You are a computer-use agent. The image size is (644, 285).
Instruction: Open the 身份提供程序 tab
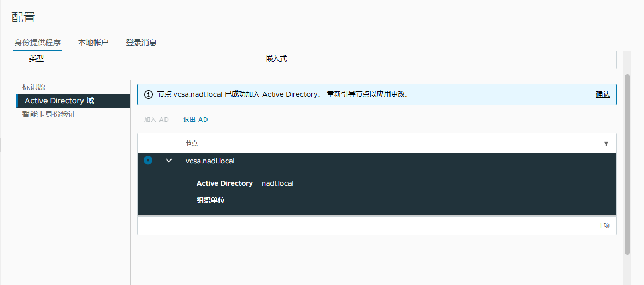pos(37,43)
